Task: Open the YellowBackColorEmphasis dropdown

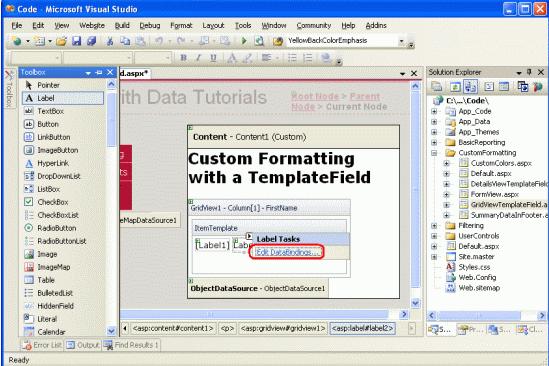Action: click(401, 41)
